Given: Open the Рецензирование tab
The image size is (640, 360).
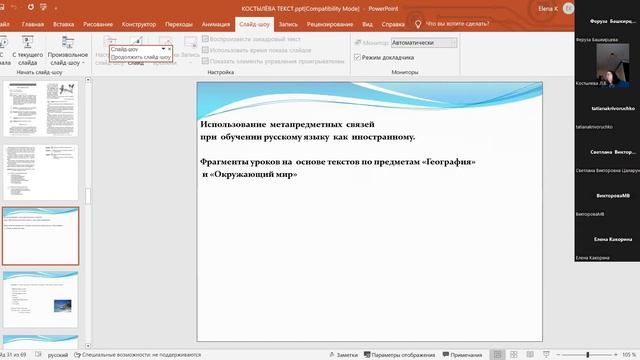Looking at the screenshot, I should [x=330, y=24].
